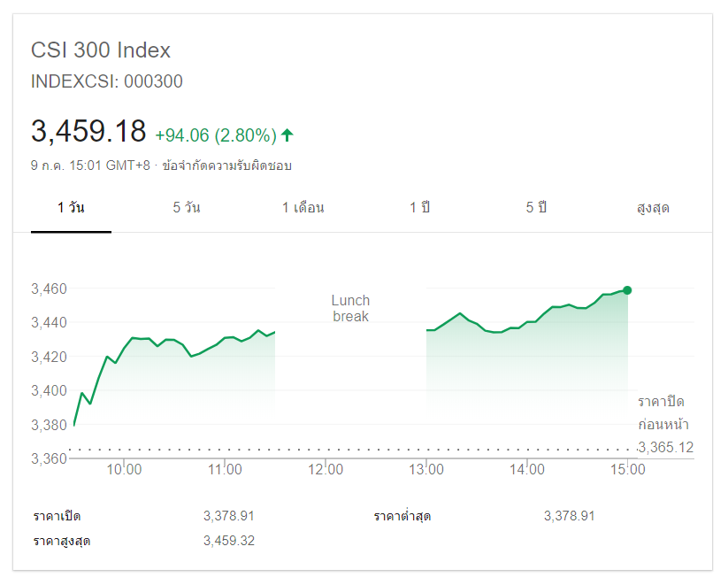728x585 pixels.
Task: Click the ราคาสูงสุด value 3,459.32
Action: [x=229, y=541]
